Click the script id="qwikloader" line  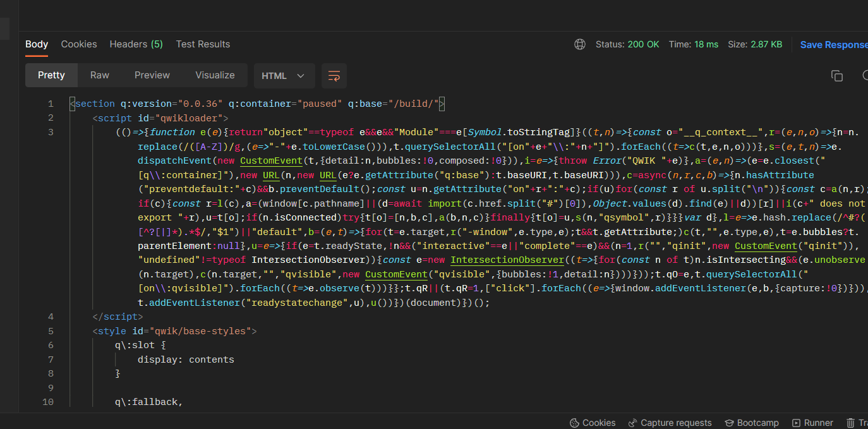click(160, 118)
